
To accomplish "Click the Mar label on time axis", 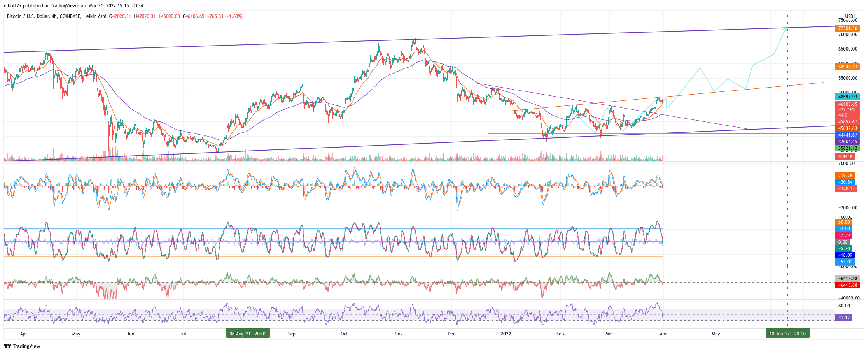I will [609, 334].
